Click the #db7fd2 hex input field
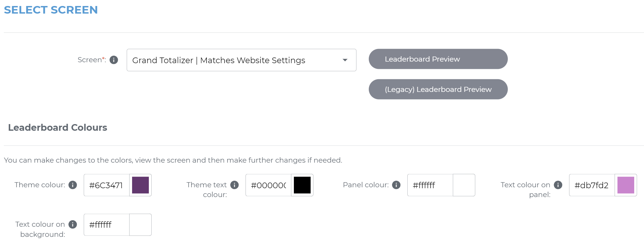Screen dimensions: 644x252 592,185
